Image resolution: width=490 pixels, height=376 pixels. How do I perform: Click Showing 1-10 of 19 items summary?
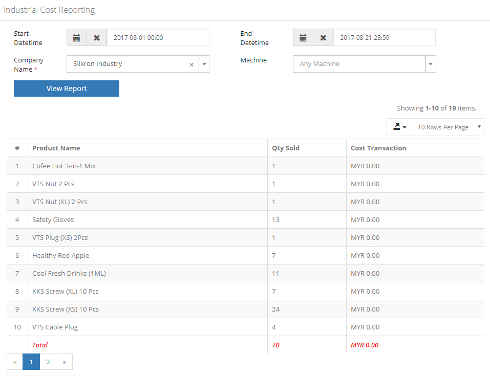(436, 108)
